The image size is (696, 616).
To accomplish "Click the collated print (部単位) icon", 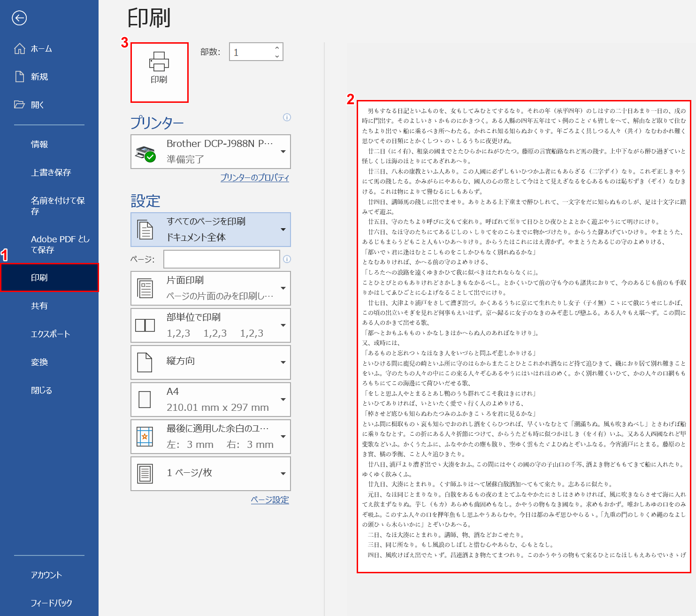I will pos(145,325).
